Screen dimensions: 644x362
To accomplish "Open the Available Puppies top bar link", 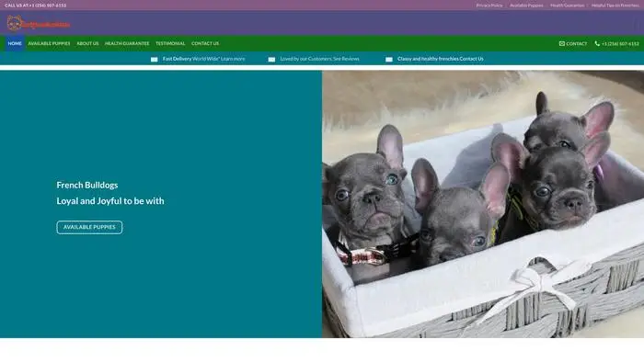I will tap(526, 6).
